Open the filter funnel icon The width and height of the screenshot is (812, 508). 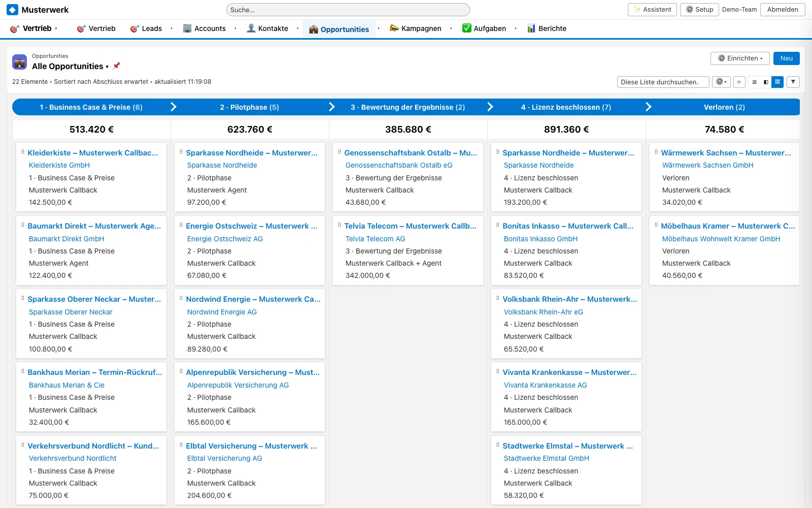click(x=793, y=82)
